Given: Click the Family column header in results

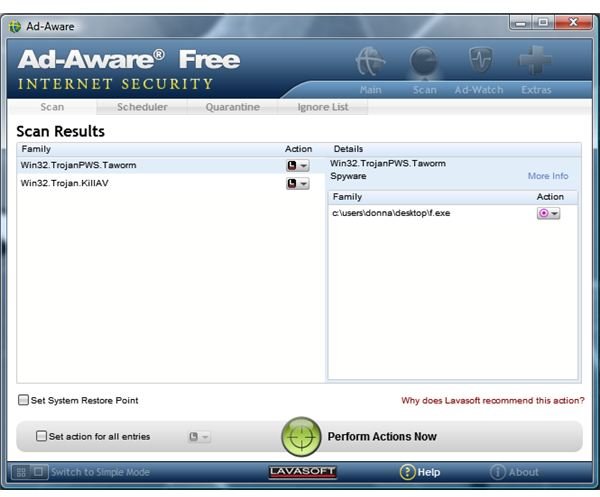Looking at the screenshot, I should [36, 149].
